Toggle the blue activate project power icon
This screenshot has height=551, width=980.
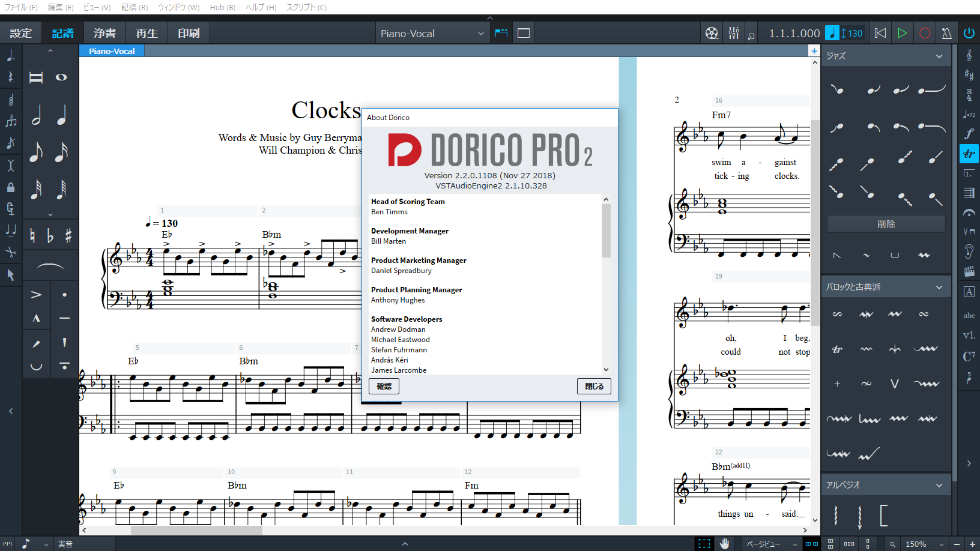(x=969, y=33)
